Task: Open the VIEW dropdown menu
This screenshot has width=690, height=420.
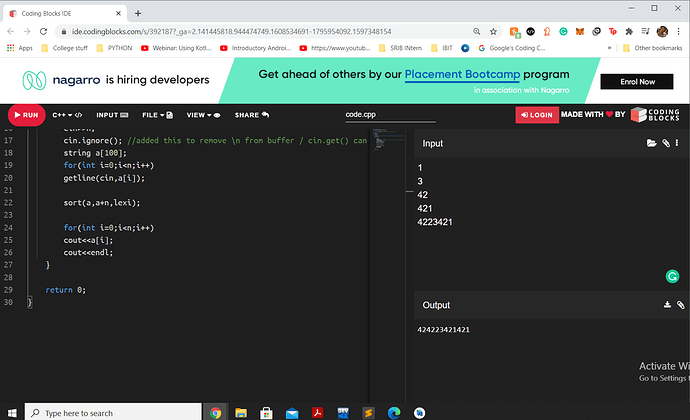Action: pyautogui.click(x=203, y=115)
